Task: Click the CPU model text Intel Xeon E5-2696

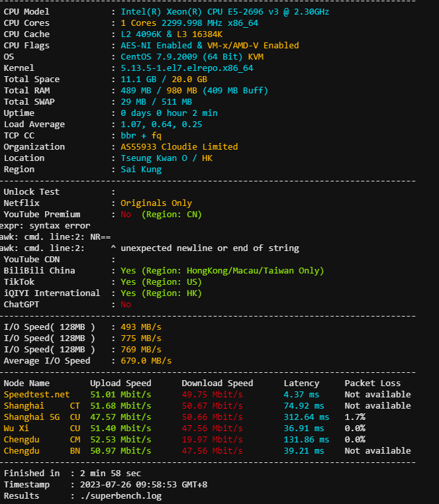Action: 224,12
